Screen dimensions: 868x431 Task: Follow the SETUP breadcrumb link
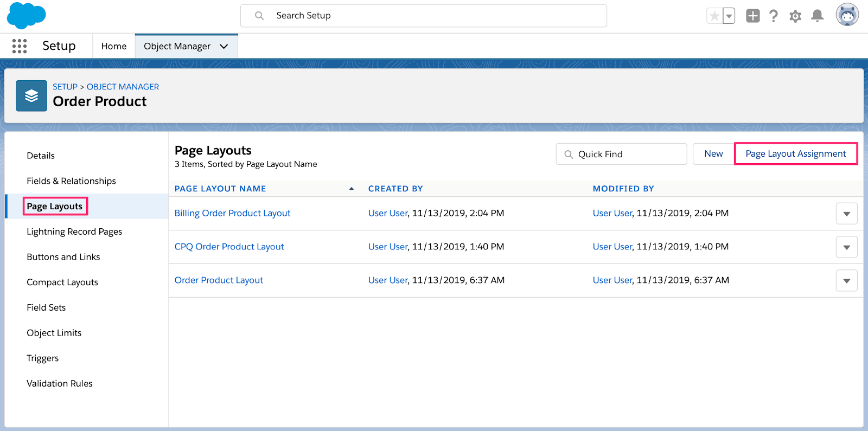click(x=65, y=87)
